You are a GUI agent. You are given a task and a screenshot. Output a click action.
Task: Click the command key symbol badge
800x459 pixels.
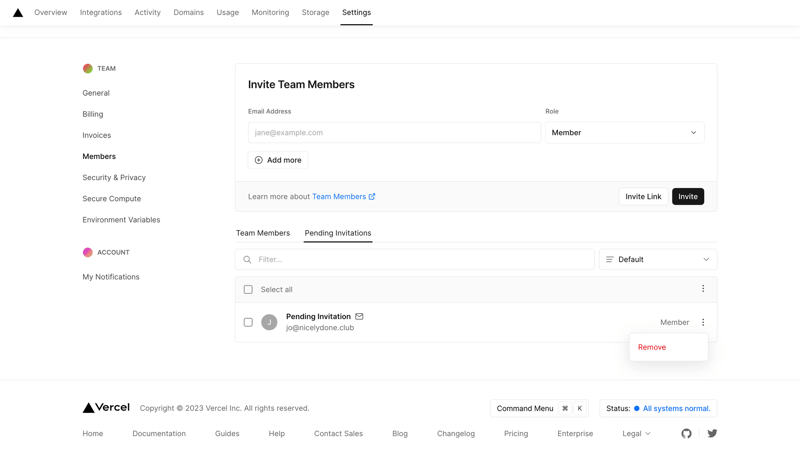[565, 409]
